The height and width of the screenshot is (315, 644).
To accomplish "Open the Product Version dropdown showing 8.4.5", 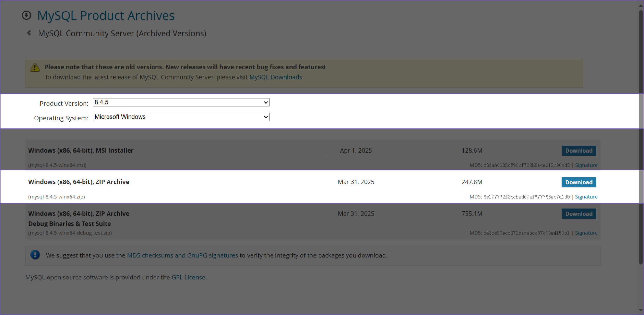I will [x=181, y=102].
